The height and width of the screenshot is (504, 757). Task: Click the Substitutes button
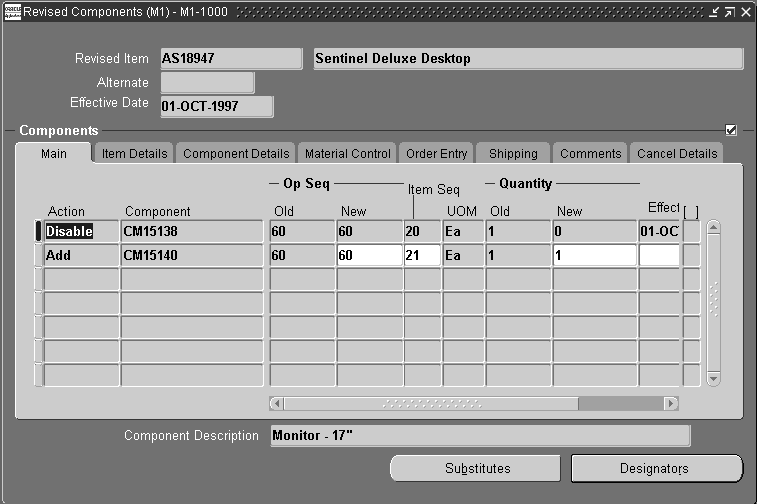(x=476, y=468)
